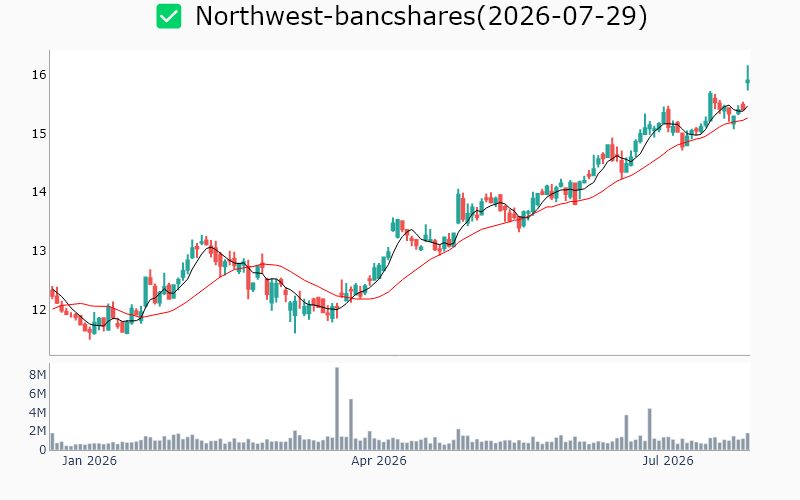Click the red moving average line near April

click(x=378, y=297)
